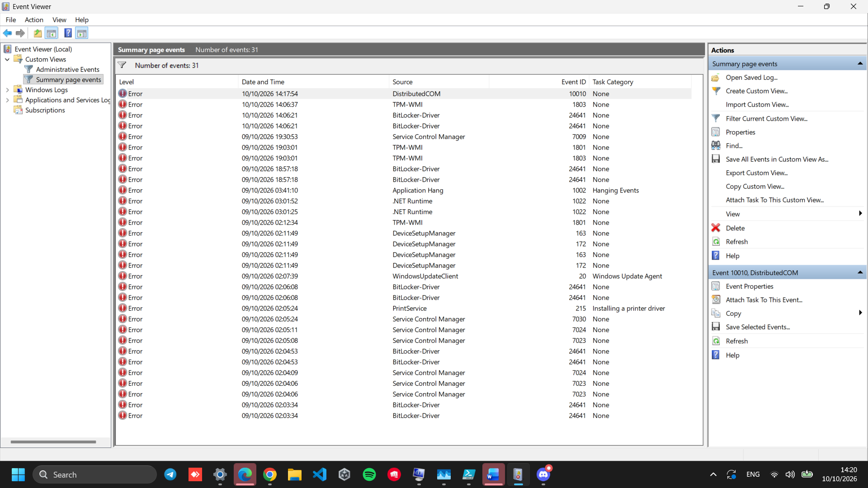Open the Copy submenu arrow in Actions

(860, 313)
